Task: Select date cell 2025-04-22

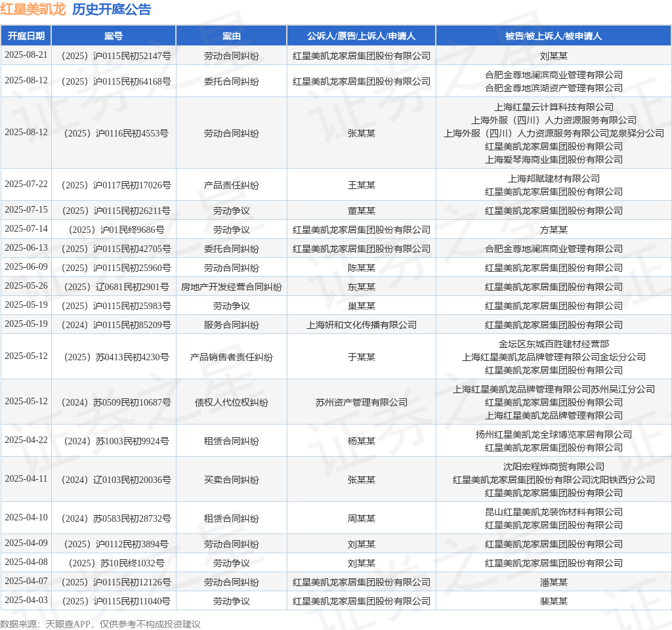Action: tap(26, 440)
